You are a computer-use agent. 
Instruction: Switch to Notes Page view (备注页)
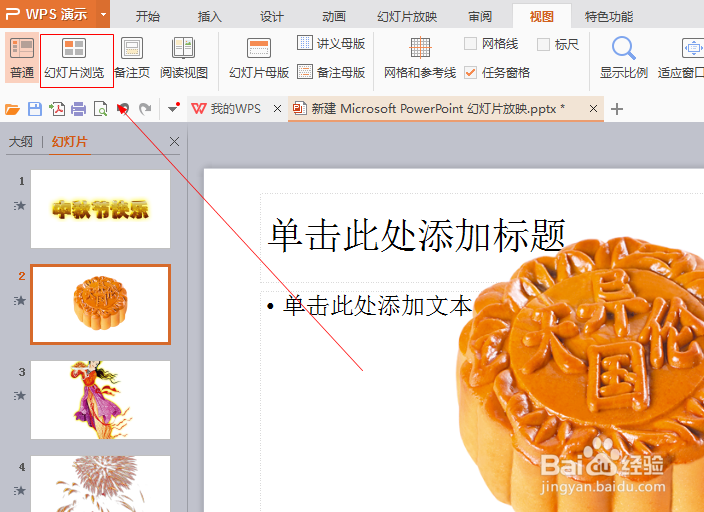click(x=132, y=58)
